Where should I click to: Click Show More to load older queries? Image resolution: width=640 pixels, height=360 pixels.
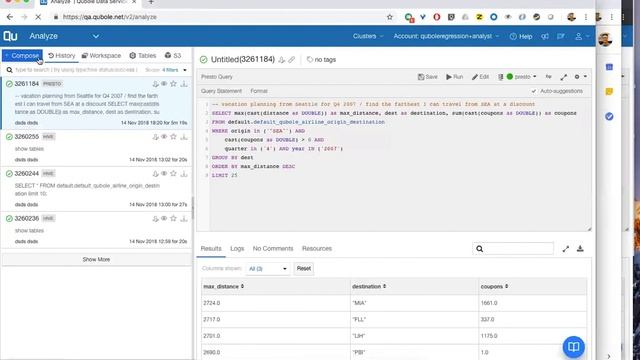click(x=96, y=260)
